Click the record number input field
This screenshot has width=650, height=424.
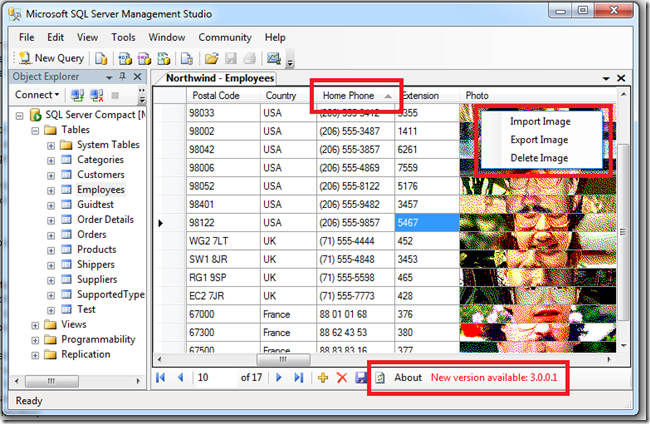214,378
